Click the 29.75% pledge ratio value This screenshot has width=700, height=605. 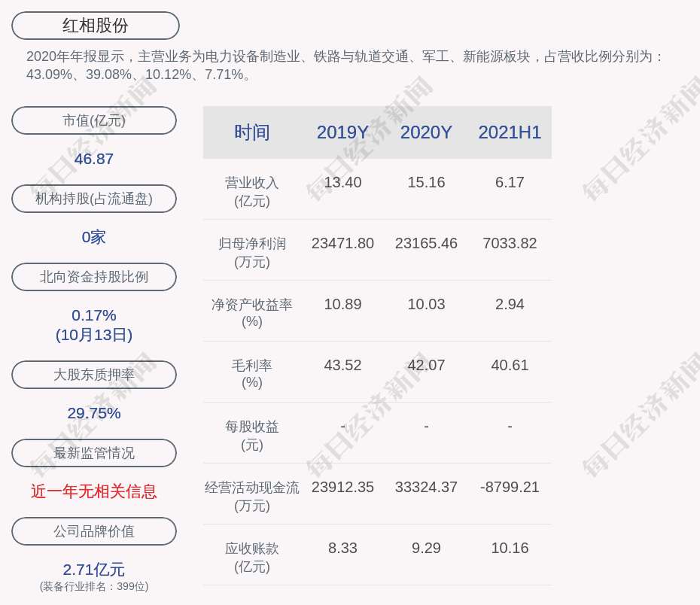tap(94, 413)
